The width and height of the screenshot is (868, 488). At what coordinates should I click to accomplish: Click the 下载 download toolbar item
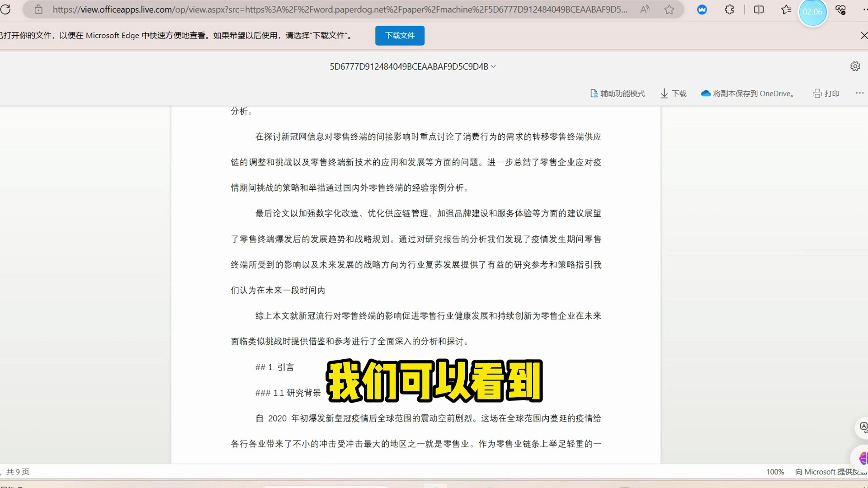(x=674, y=94)
